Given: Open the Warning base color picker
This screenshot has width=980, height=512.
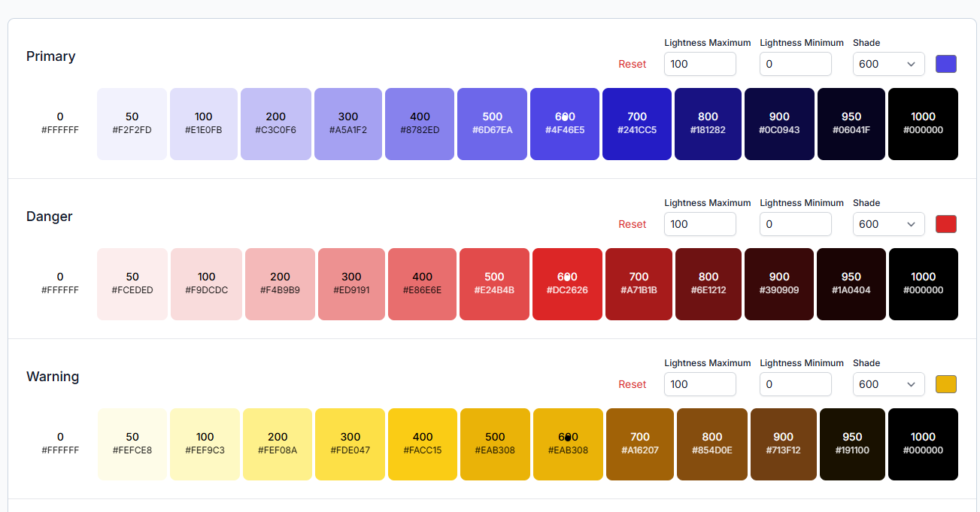Looking at the screenshot, I should pyautogui.click(x=945, y=384).
